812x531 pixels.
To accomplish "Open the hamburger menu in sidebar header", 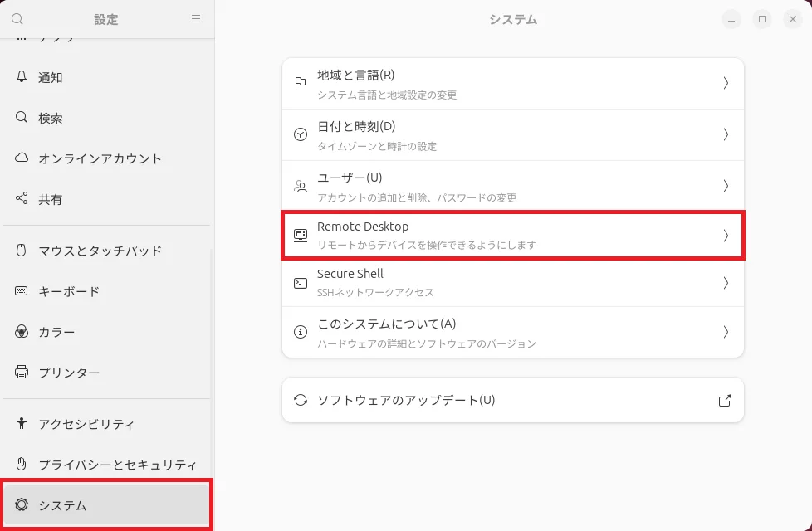I will coord(196,19).
